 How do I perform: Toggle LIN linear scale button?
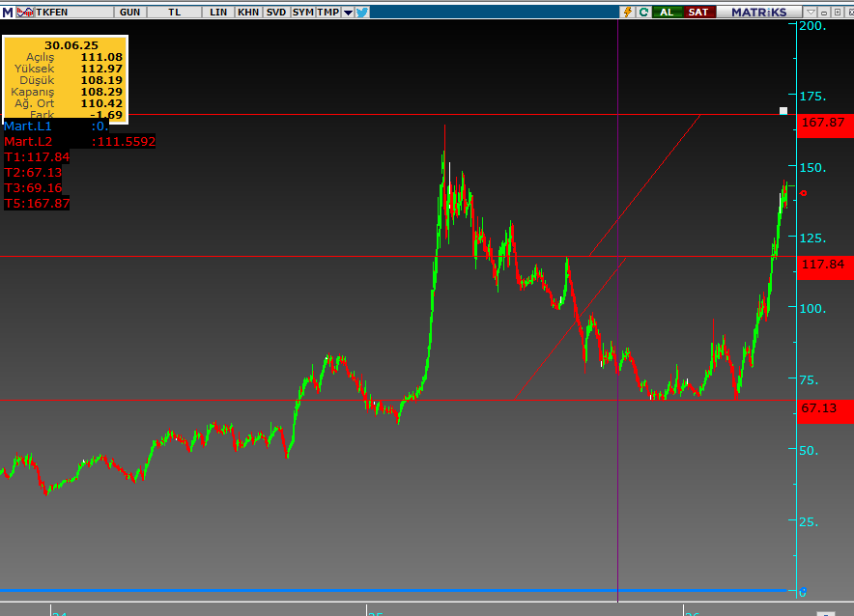click(218, 12)
